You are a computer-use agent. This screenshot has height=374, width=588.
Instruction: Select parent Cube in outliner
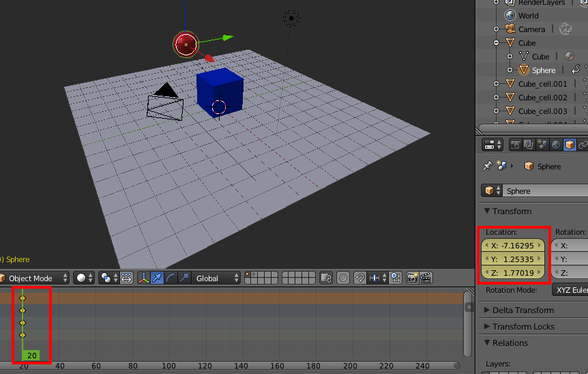coord(527,43)
